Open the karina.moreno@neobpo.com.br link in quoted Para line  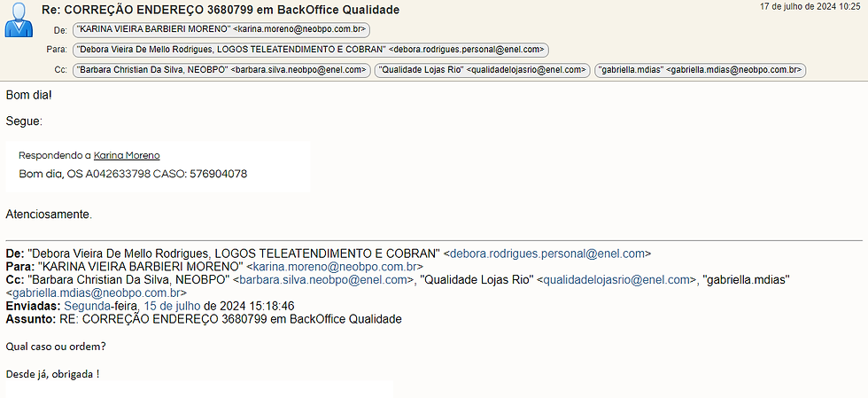[x=337, y=266]
